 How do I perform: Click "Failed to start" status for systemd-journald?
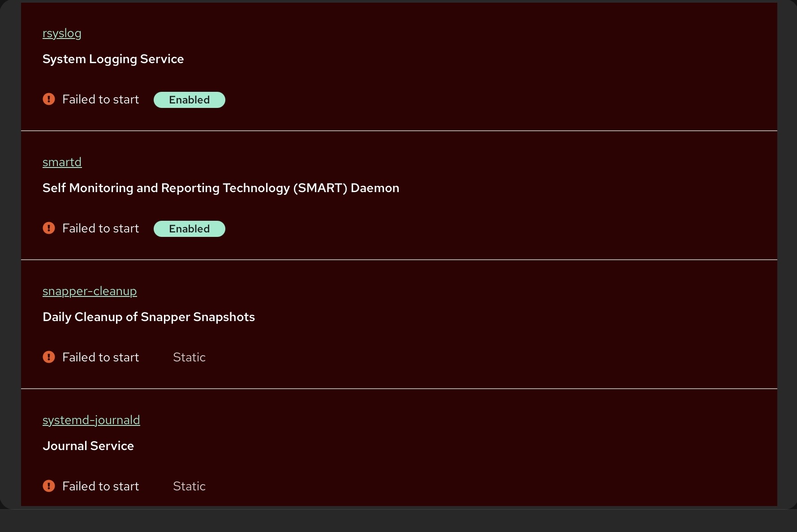click(100, 486)
